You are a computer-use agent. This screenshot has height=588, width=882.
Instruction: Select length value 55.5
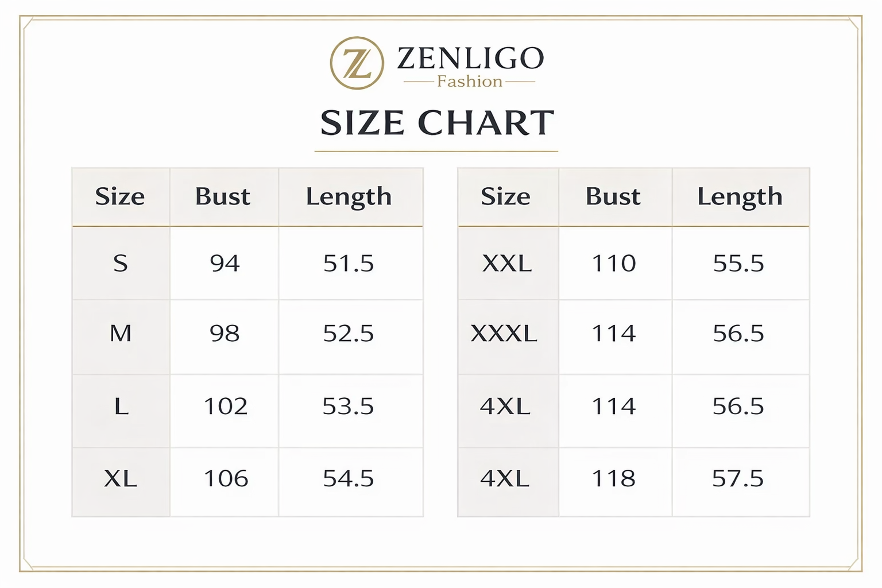tap(738, 264)
